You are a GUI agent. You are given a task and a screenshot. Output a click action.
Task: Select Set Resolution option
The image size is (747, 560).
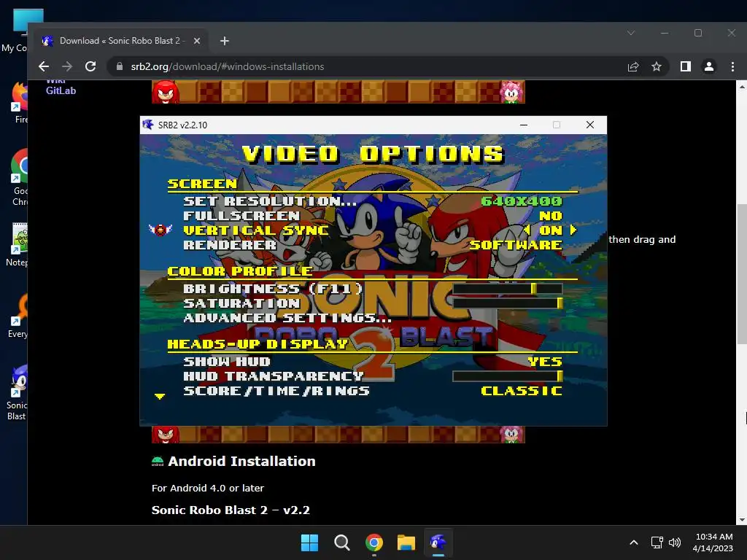pyautogui.click(x=270, y=201)
